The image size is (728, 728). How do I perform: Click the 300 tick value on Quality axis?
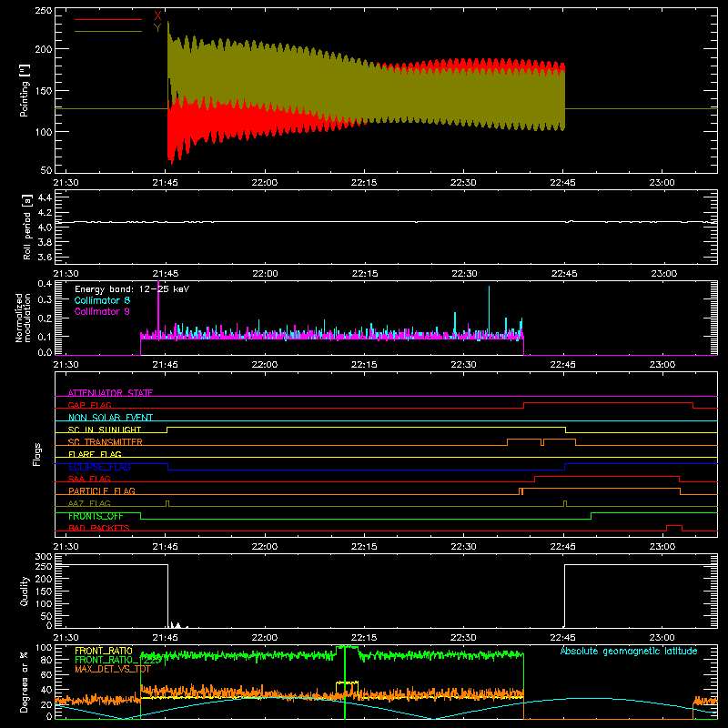44,557
